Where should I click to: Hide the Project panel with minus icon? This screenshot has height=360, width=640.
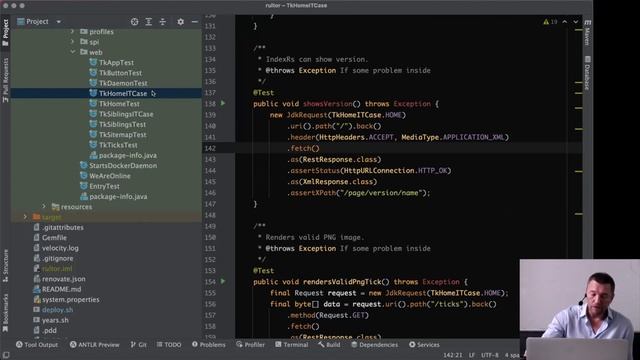tap(195, 22)
